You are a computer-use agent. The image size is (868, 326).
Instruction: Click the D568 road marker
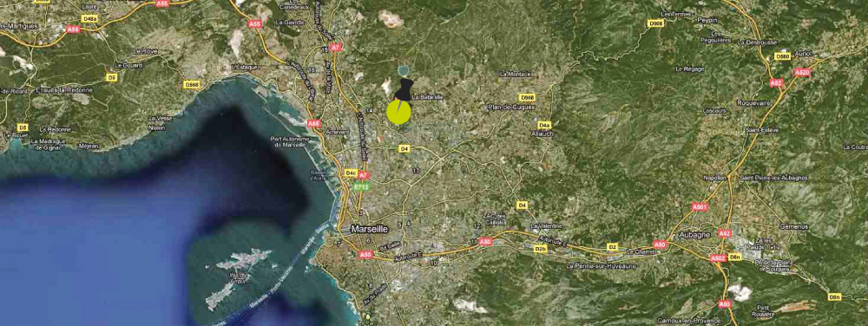click(192, 85)
